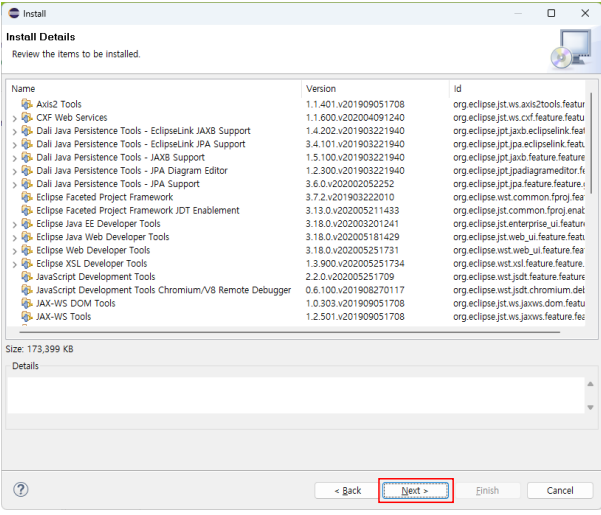Proceed with the Next button
Screen dimensions: 601x515
(x=415, y=490)
